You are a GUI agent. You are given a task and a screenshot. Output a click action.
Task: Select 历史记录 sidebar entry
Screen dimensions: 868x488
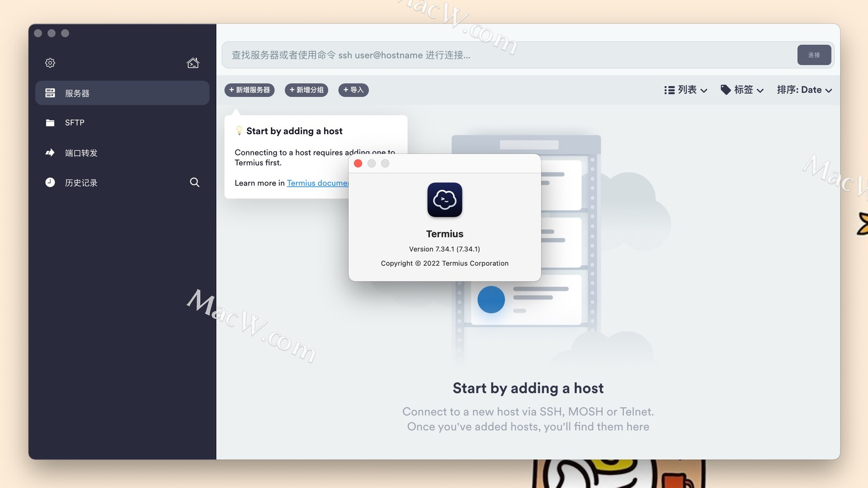click(81, 183)
